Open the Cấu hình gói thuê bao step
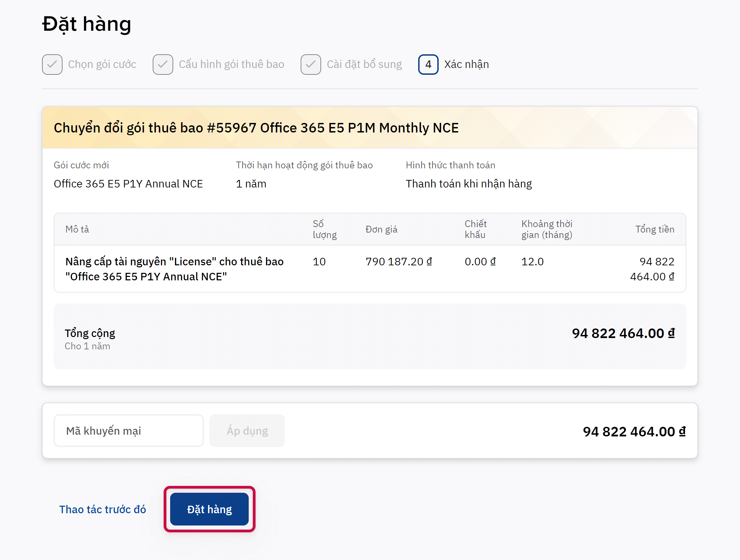Screen dimensions: 740x560 231,64
